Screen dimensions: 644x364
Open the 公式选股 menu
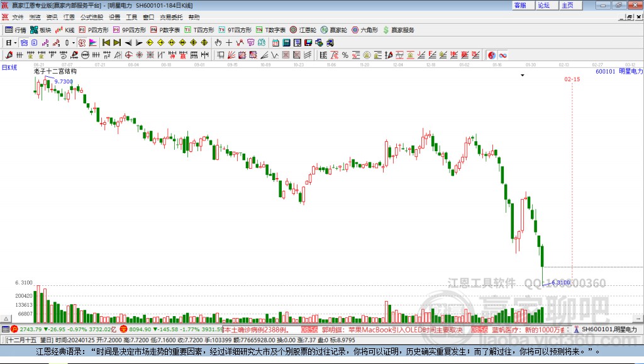click(92, 17)
